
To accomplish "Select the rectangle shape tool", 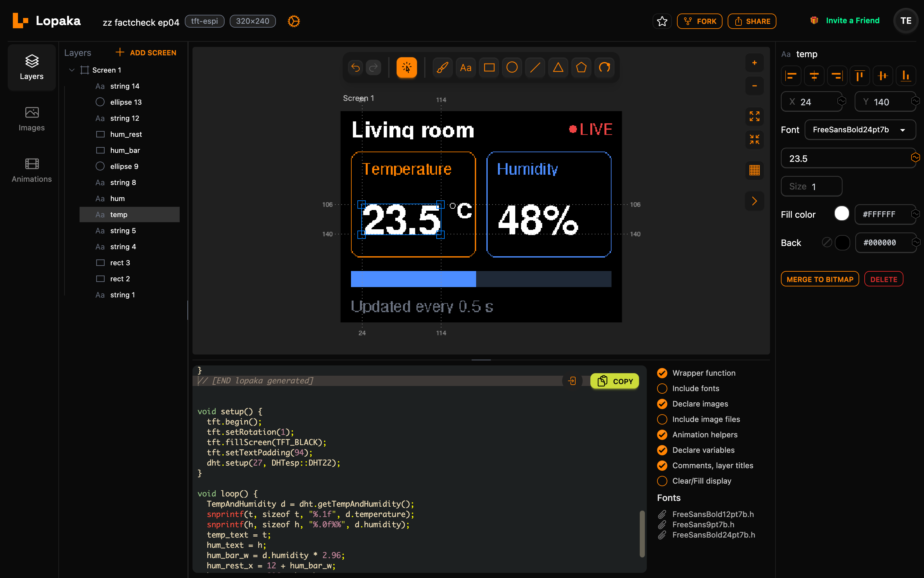I will tap(489, 68).
